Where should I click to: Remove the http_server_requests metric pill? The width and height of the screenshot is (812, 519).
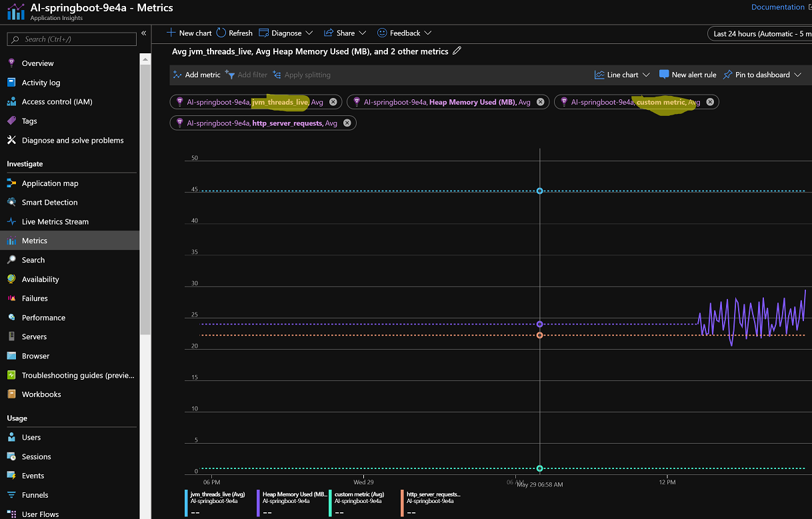coord(347,123)
